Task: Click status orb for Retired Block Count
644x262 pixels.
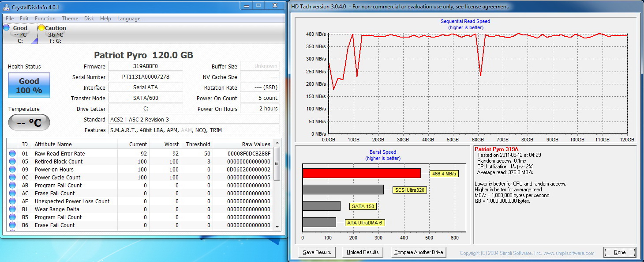Action: pyautogui.click(x=12, y=161)
